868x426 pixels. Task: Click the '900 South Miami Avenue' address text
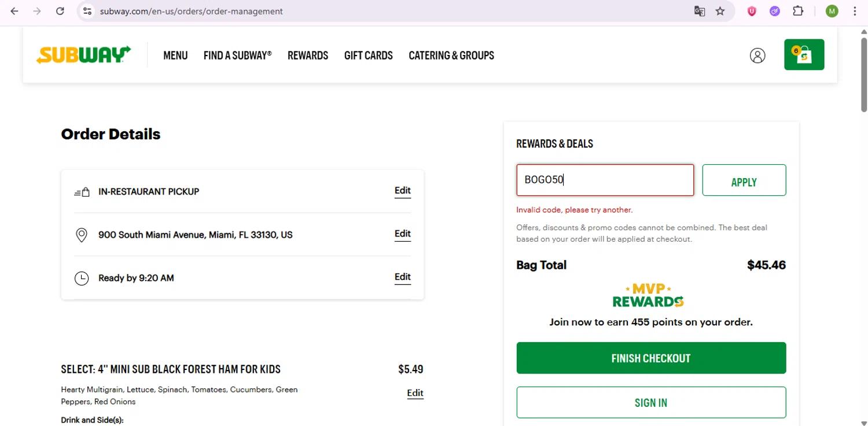196,235
